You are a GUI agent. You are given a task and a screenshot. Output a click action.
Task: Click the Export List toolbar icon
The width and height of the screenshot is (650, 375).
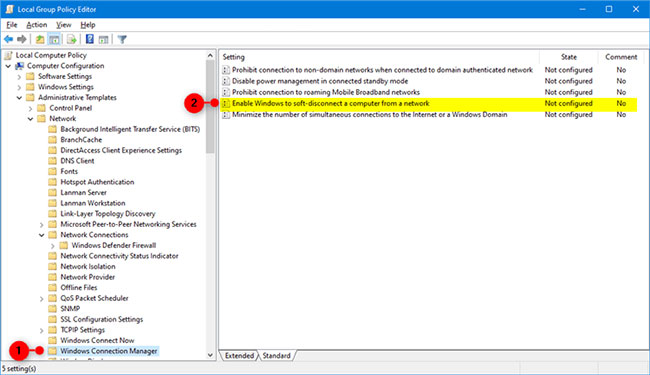72,39
